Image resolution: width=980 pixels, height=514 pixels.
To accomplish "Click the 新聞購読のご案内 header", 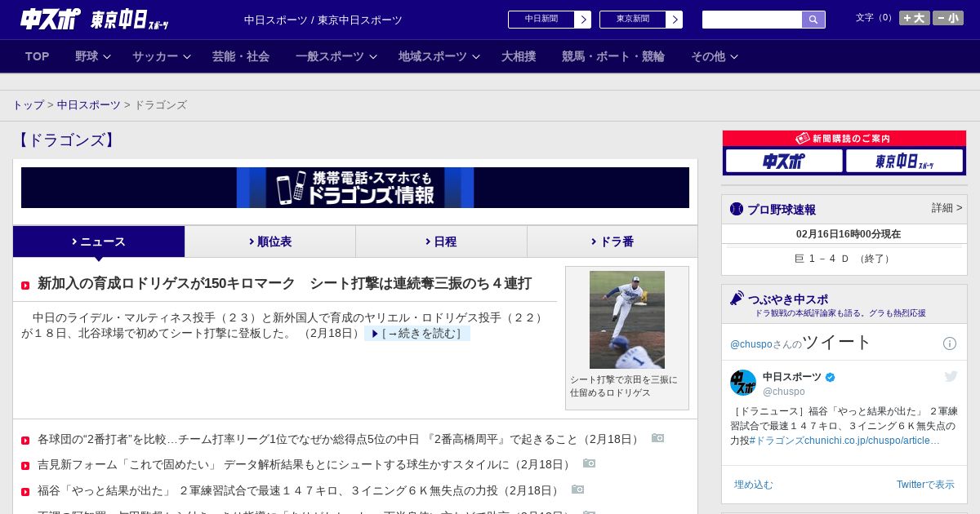I will pyautogui.click(x=844, y=139).
